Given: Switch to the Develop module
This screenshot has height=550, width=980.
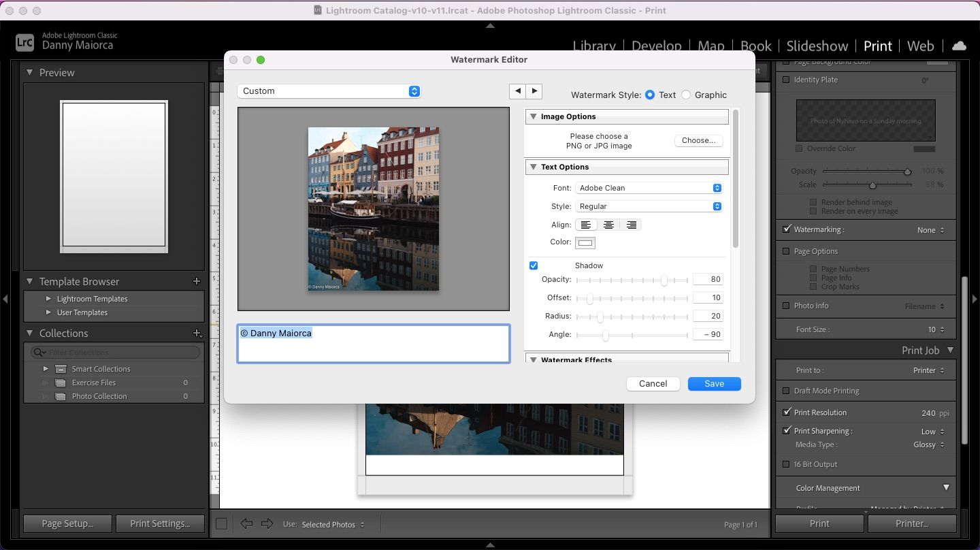Looking at the screenshot, I should click(x=656, y=46).
